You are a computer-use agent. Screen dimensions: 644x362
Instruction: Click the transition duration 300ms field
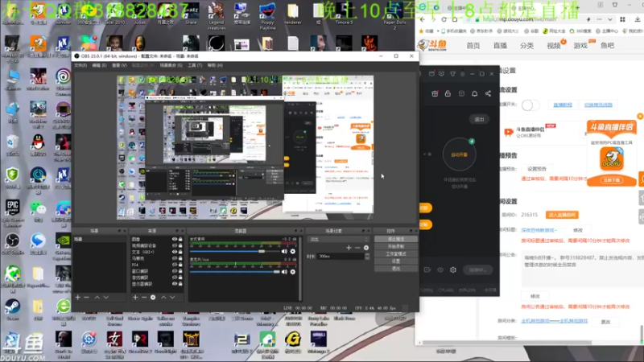point(341,256)
